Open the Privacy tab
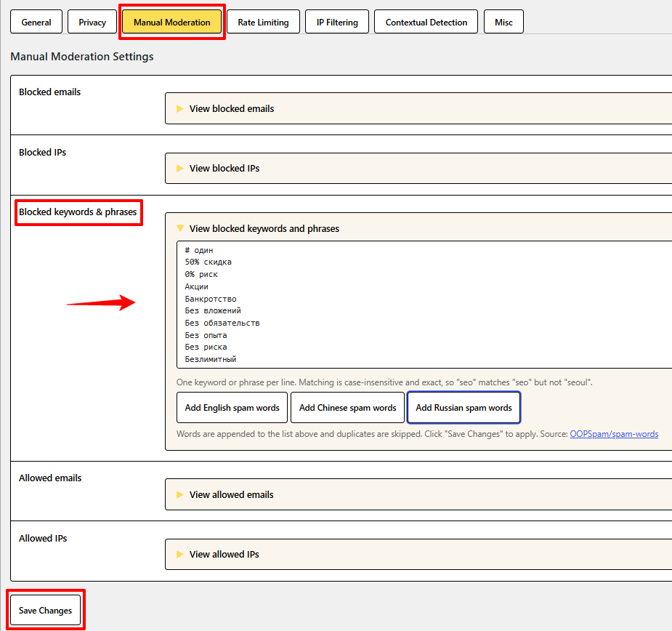 [92, 22]
